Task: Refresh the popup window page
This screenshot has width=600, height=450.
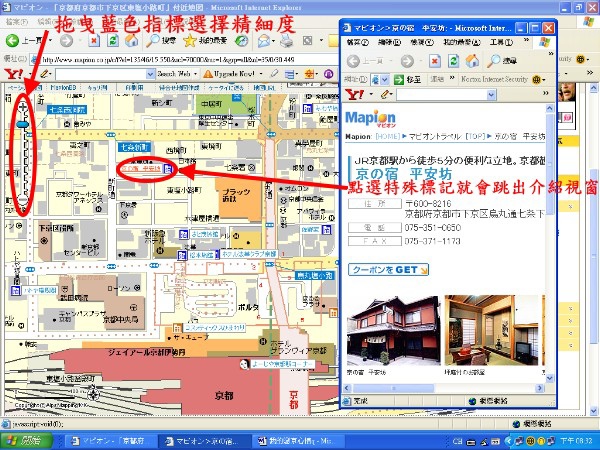Action: [x=453, y=61]
